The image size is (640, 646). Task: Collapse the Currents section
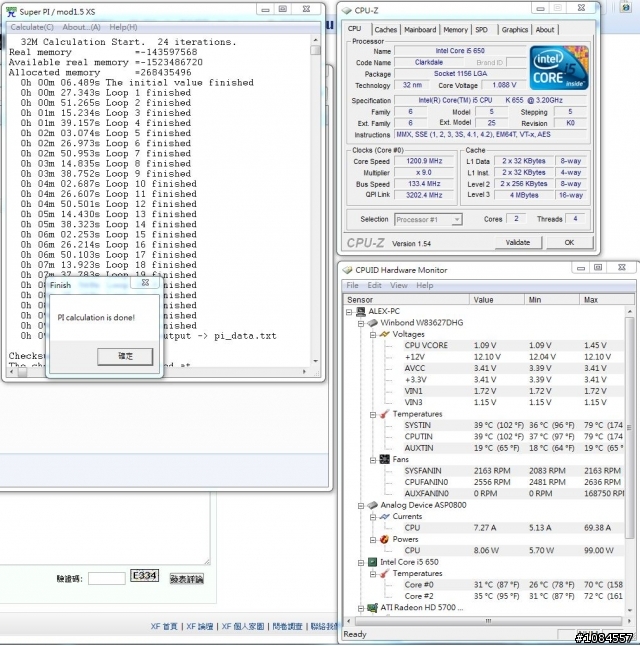[x=373, y=517]
